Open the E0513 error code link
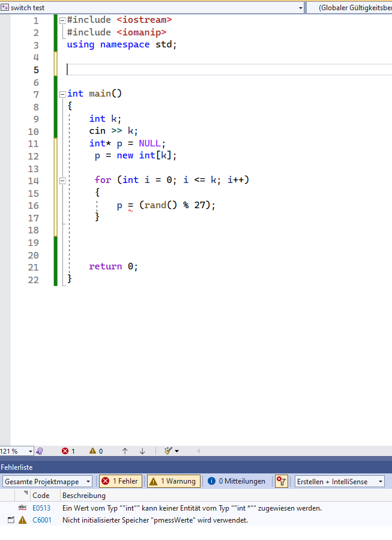The width and height of the screenshot is (392, 540). [41, 508]
